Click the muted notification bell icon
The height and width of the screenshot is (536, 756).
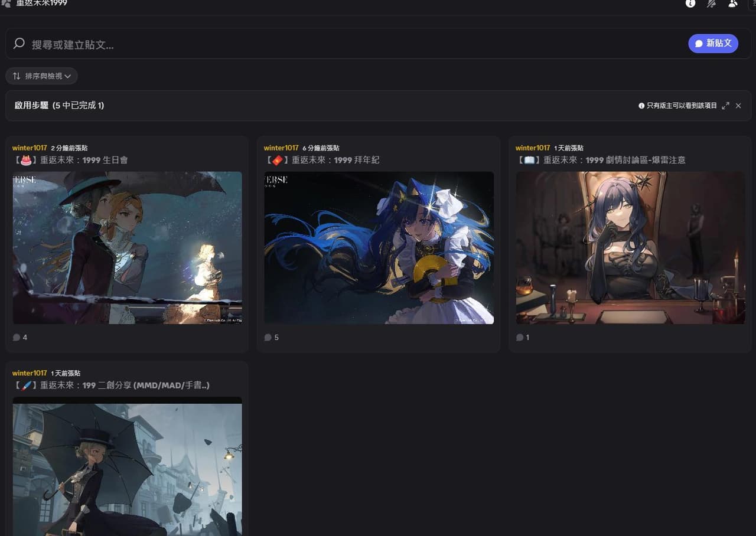pos(712,4)
